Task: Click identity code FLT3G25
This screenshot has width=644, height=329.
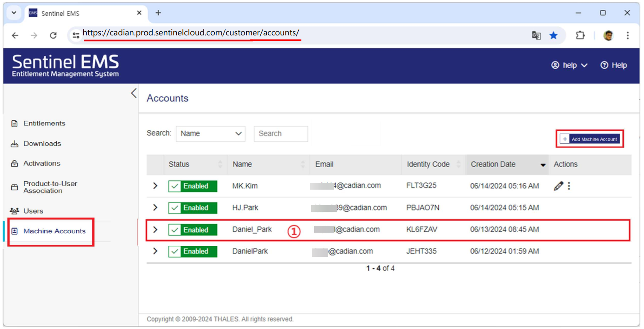Action: point(422,186)
